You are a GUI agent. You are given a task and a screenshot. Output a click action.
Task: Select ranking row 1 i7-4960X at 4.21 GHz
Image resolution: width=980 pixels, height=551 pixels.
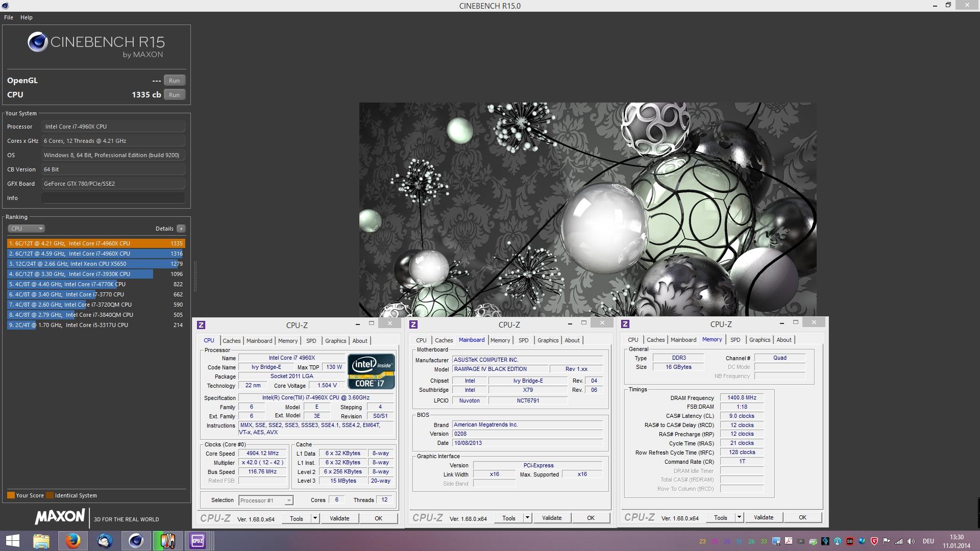tap(96, 243)
